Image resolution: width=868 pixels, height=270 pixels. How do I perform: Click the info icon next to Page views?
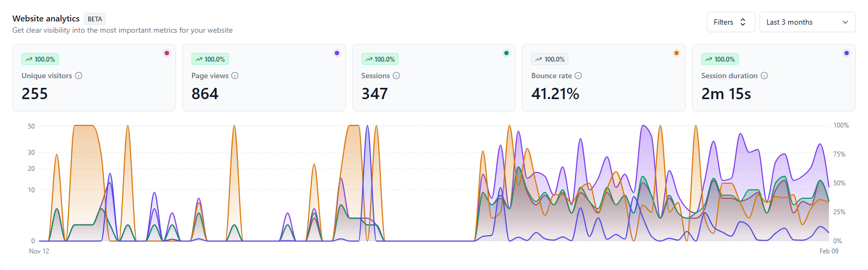pyautogui.click(x=235, y=76)
